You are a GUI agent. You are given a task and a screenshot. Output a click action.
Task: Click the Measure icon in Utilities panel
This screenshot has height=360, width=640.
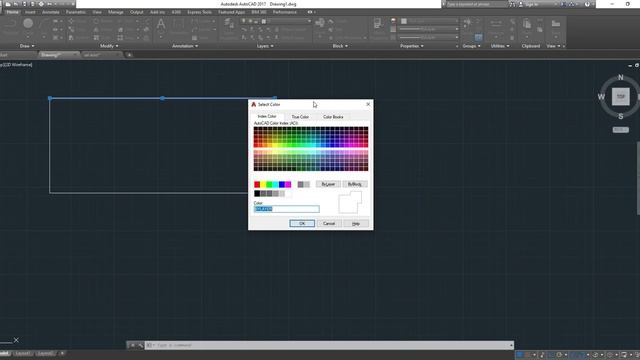496,24
